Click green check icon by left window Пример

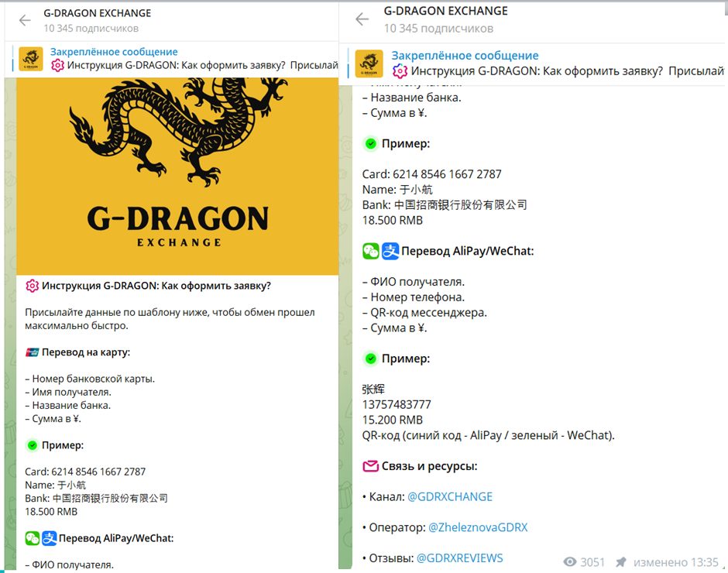(32, 445)
